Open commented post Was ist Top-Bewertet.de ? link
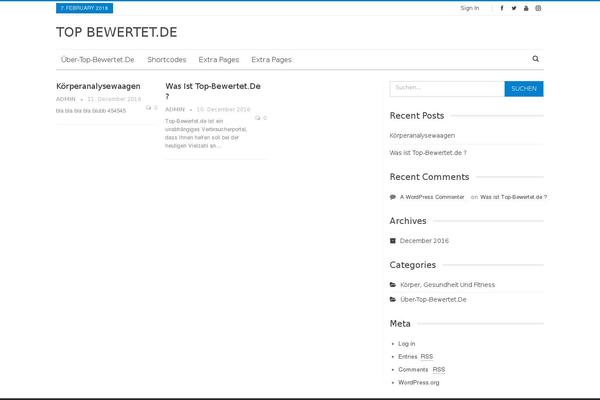Viewport: 600px width, 400px height. tap(514, 197)
